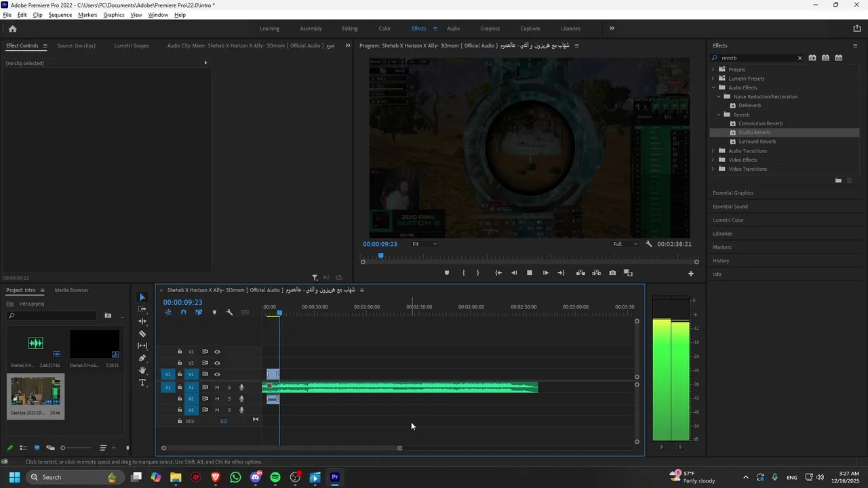Expand the Audio Transitions folder
This screenshot has width=868, height=488.
coord(713,151)
